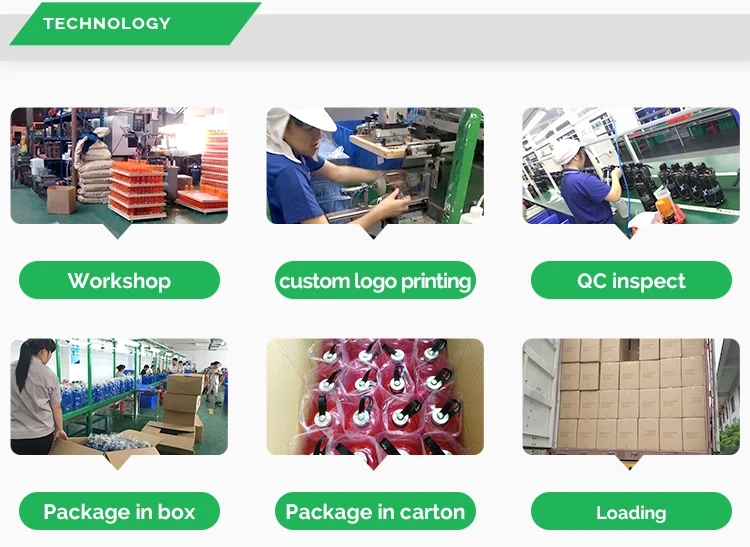Viewport: 750px width, 547px height.
Task: Open the Package in box photo
Action: (x=119, y=396)
